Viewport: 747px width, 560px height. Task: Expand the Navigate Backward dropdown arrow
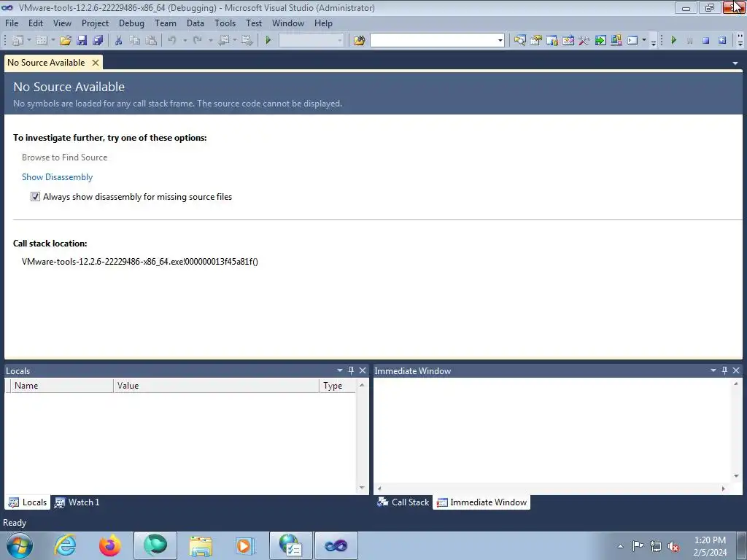point(235,41)
